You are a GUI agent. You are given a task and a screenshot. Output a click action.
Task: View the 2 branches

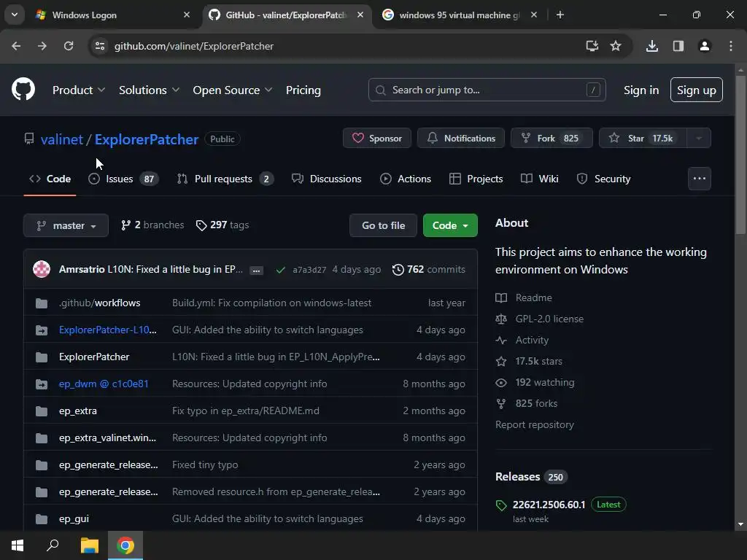click(x=152, y=225)
